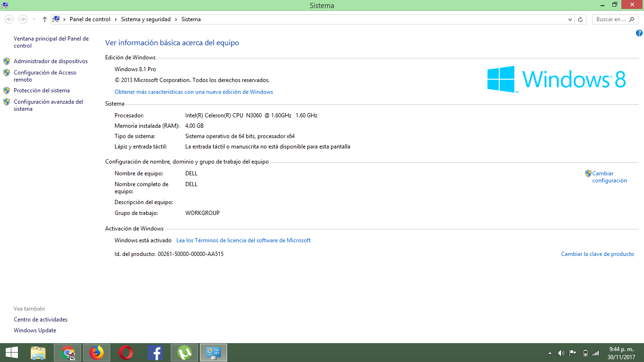Open Google Chrome from the taskbar
This screenshot has width=644, height=362.
tap(67, 353)
